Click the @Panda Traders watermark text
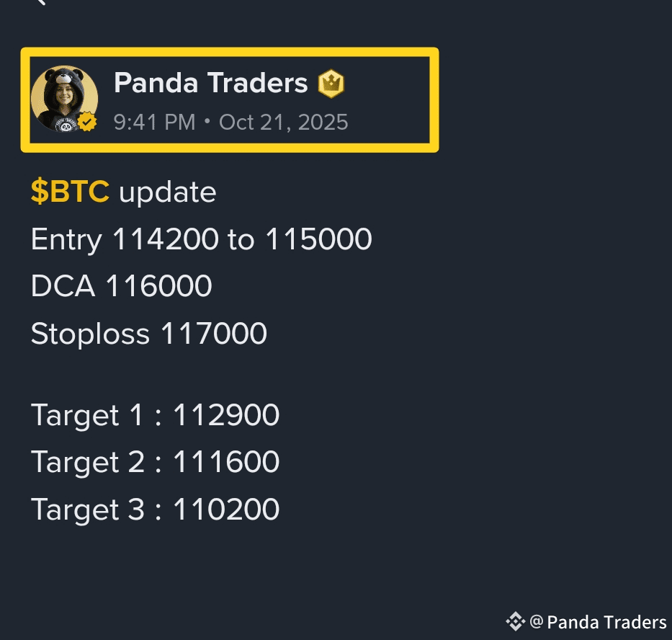 click(x=598, y=622)
